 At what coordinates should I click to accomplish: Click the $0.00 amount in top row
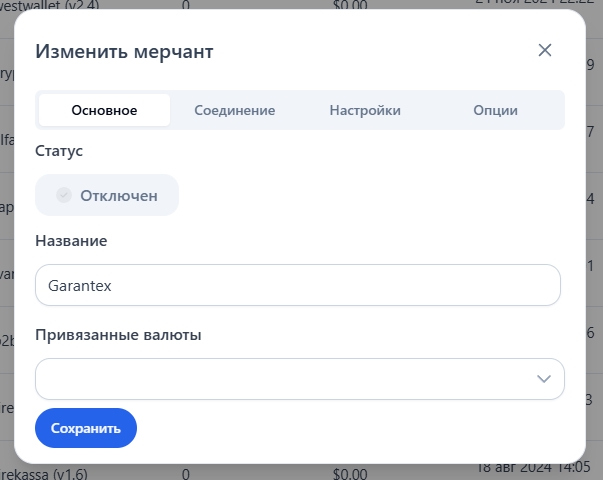point(350,5)
